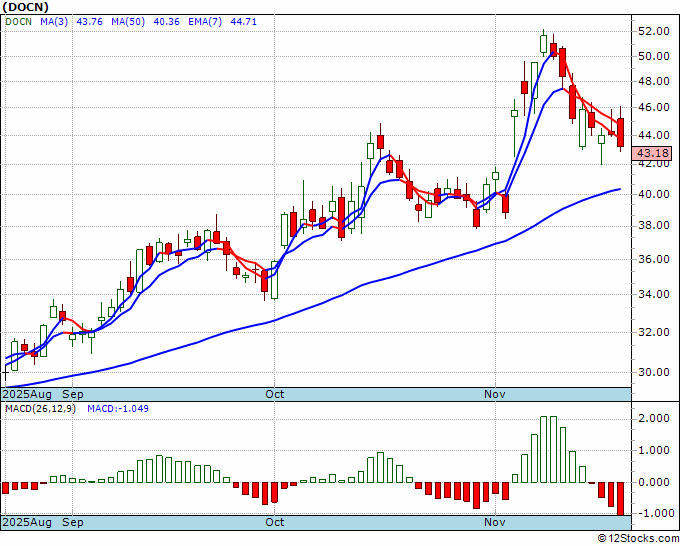The image size is (680, 546).
Task: Click the MACD:-1.049 value
Action: (118, 409)
